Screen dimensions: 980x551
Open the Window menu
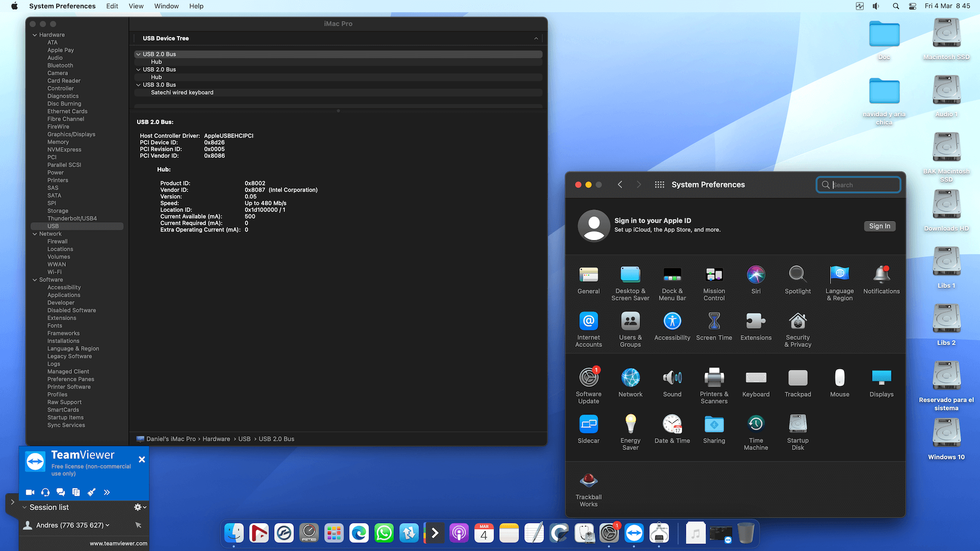pos(166,6)
